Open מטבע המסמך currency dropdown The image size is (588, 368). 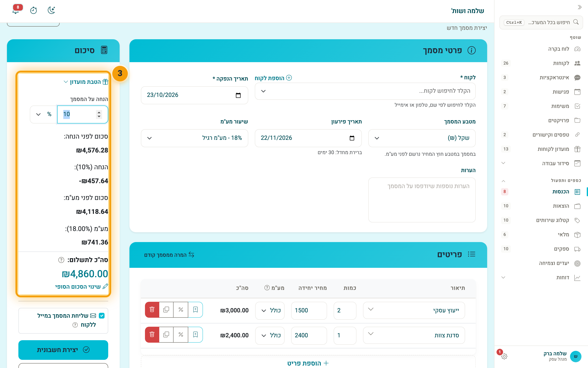[x=422, y=138]
